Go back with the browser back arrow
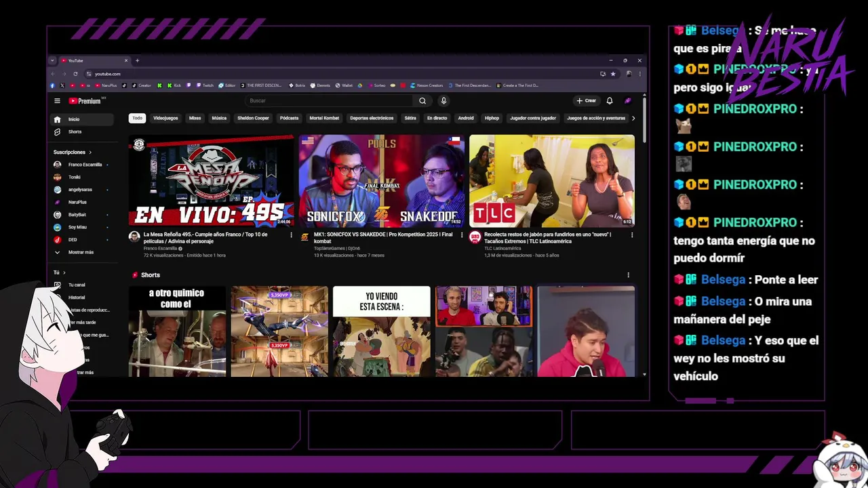The height and width of the screenshot is (488, 868). pyautogui.click(x=53, y=74)
